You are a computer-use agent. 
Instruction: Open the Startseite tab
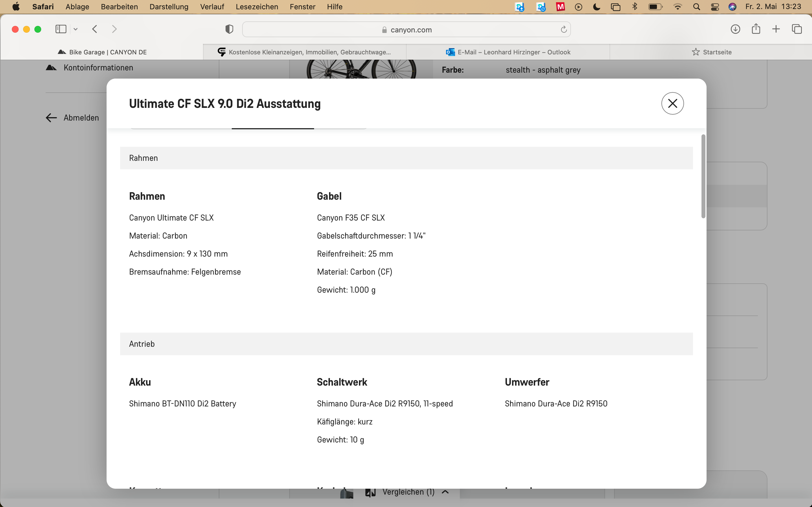point(711,52)
